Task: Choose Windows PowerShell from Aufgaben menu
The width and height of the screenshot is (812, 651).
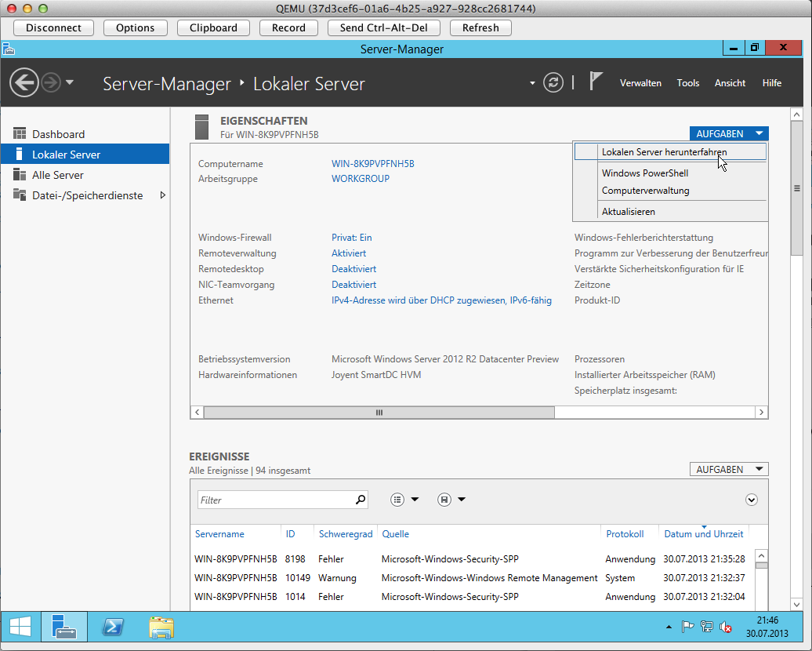Action: pyautogui.click(x=669, y=173)
